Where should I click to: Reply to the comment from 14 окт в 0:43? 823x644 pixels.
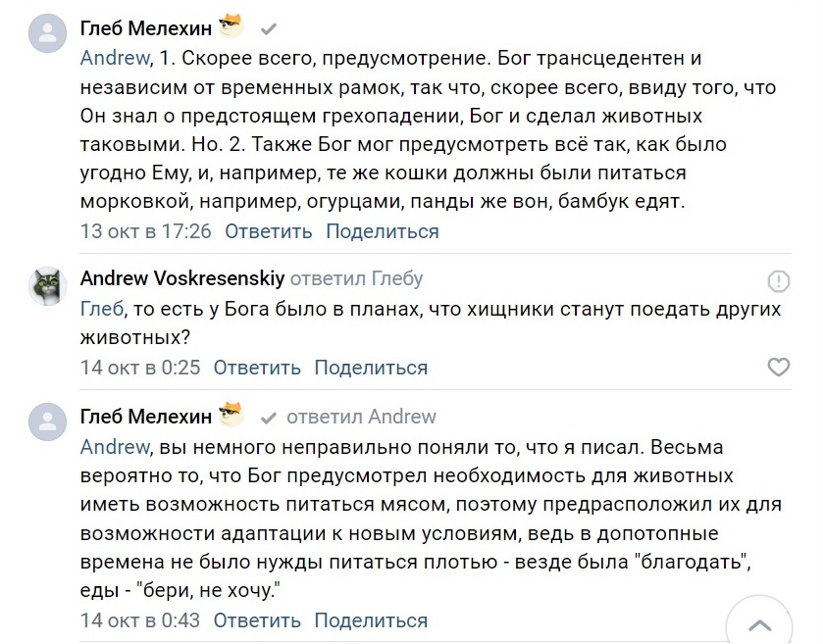click(x=257, y=619)
